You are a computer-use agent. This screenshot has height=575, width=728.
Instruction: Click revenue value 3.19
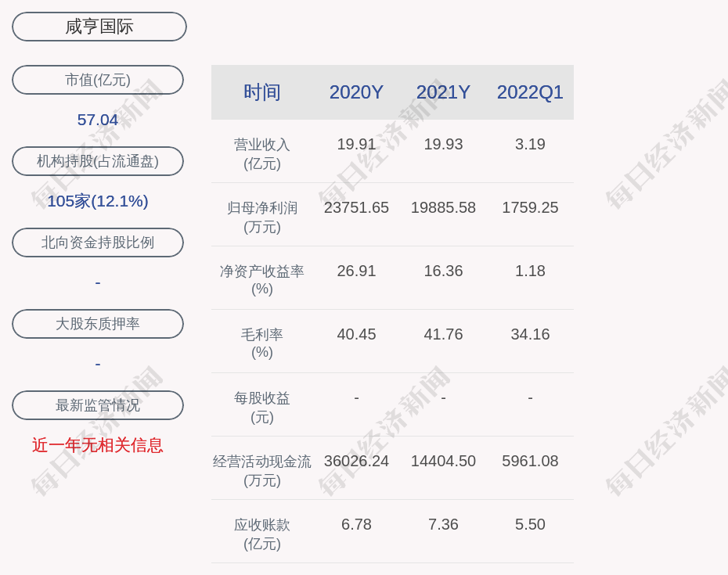coord(530,144)
